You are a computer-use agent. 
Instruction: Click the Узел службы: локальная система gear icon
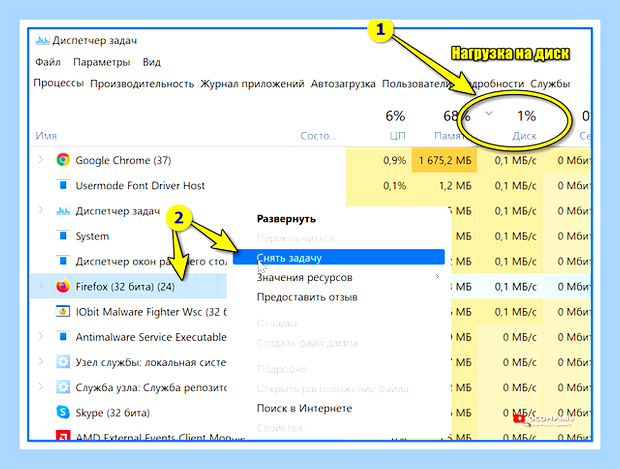coord(63,362)
